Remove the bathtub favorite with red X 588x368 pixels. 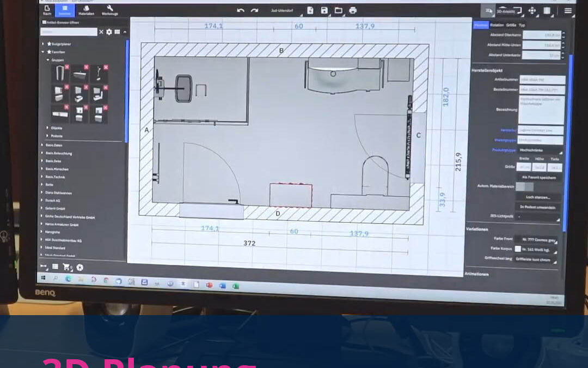click(x=86, y=67)
